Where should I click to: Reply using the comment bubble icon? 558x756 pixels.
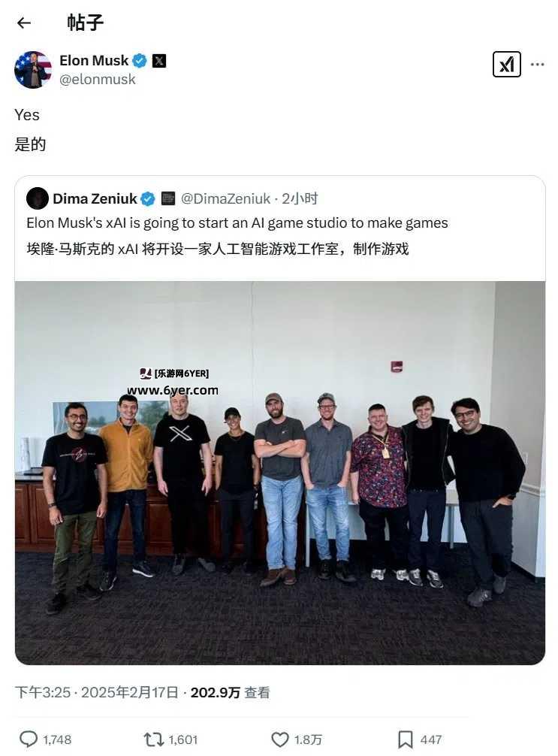29,739
